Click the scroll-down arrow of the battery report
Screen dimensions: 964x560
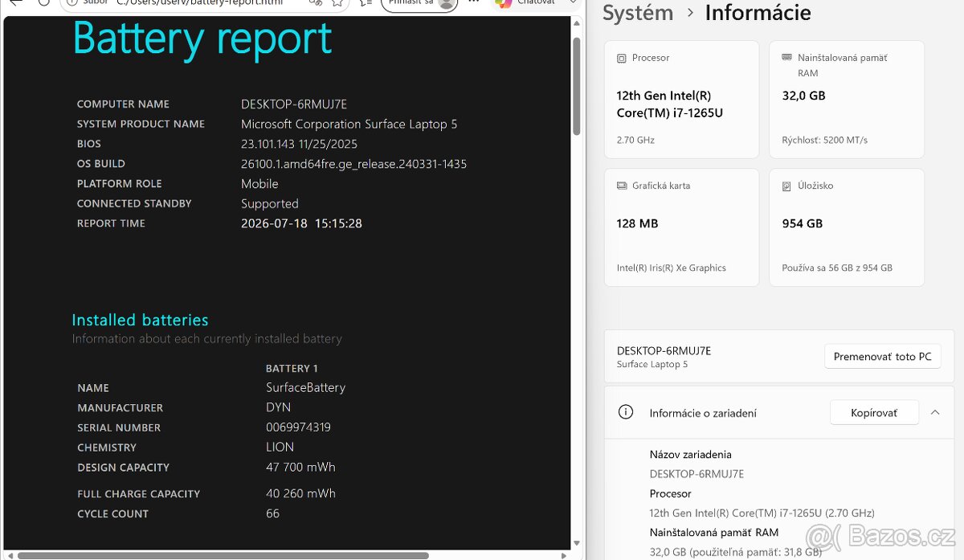pyautogui.click(x=576, y=543)
